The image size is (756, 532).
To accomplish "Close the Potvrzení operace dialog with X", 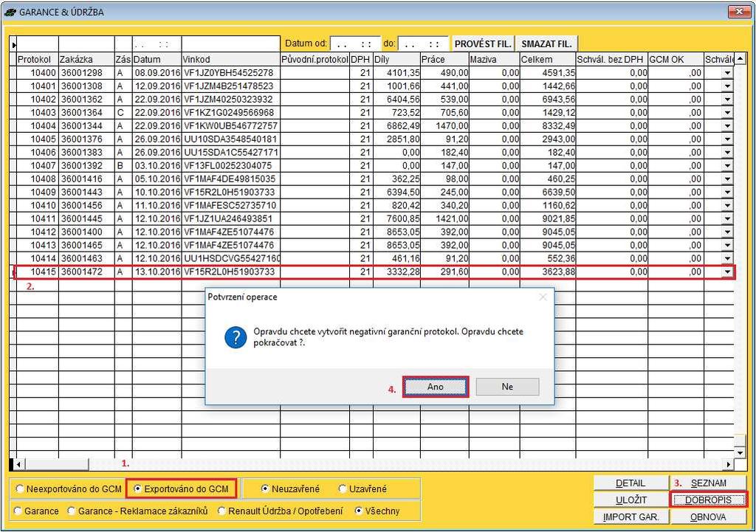I will click(543, 297).
